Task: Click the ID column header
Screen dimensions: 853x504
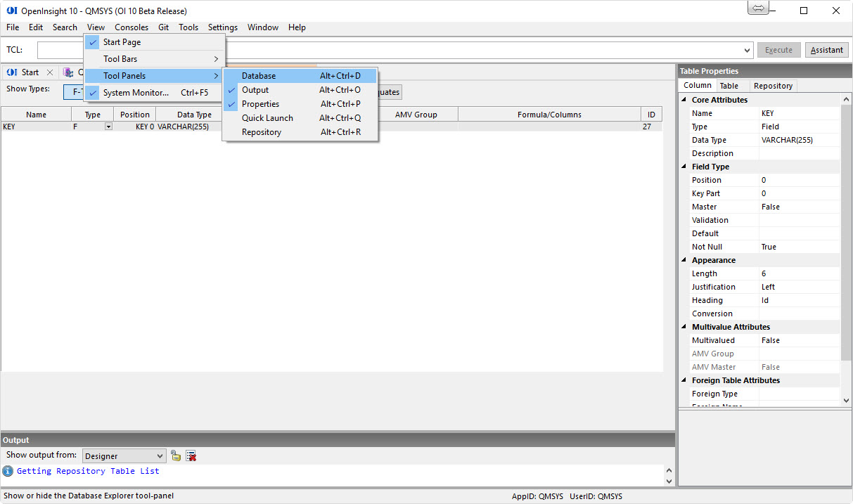Action: 651,115
